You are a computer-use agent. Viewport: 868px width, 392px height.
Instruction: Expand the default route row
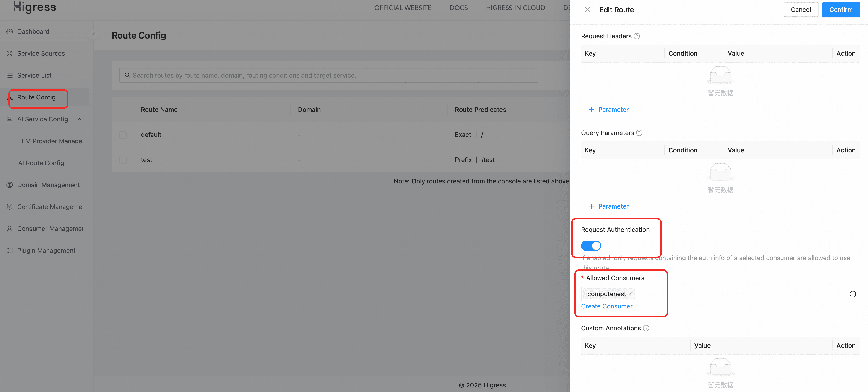click(x=123, y=135)
